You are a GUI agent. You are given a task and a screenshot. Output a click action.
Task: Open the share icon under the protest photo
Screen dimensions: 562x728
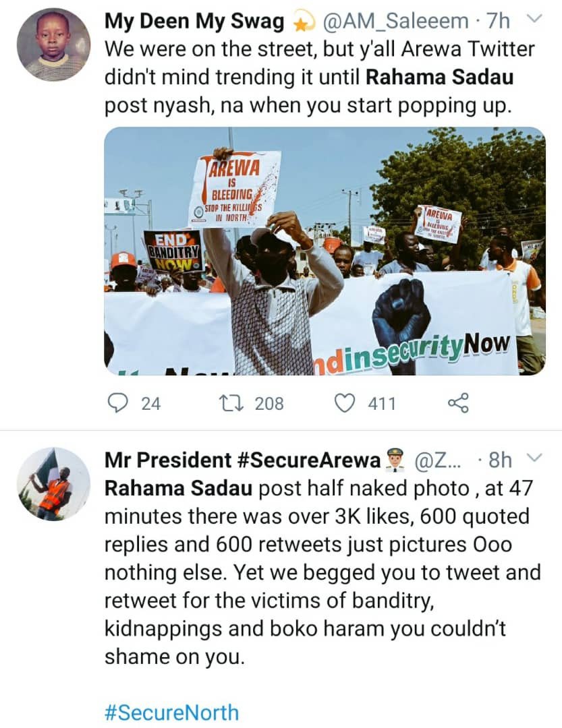pos(458,402)
